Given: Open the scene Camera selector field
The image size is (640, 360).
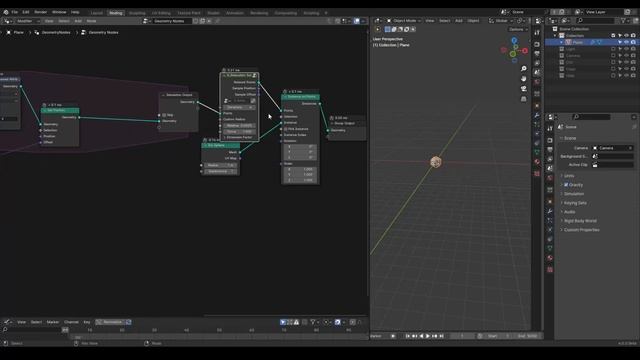Looking at the screenshot, I should click(x=613, y=148).
